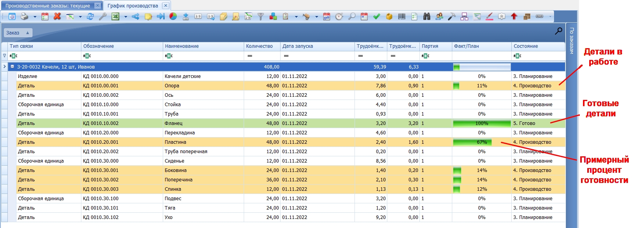Click the funnel filter icon
The height and width of the screenshot is (228, 644).
pyautogui.click(x=261, y=16)
